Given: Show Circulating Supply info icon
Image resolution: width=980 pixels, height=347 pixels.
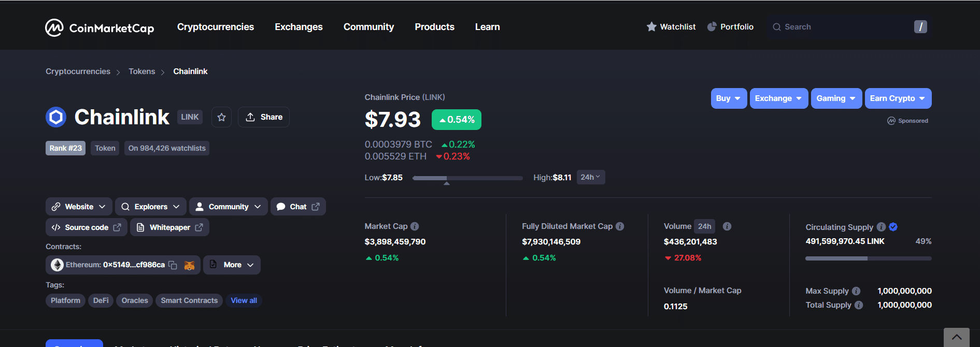Looking at the screenshot, I should tap(881, 227).
